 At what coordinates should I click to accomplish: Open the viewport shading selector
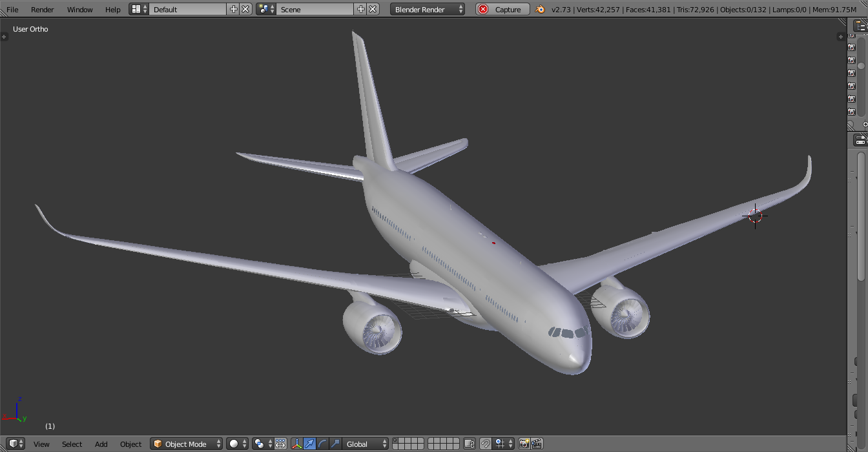(238, 444)
